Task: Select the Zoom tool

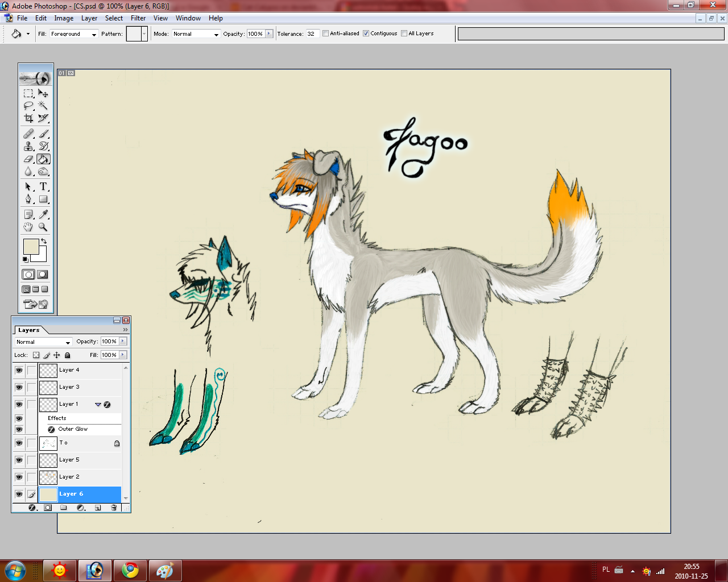Action: (44, 227)
